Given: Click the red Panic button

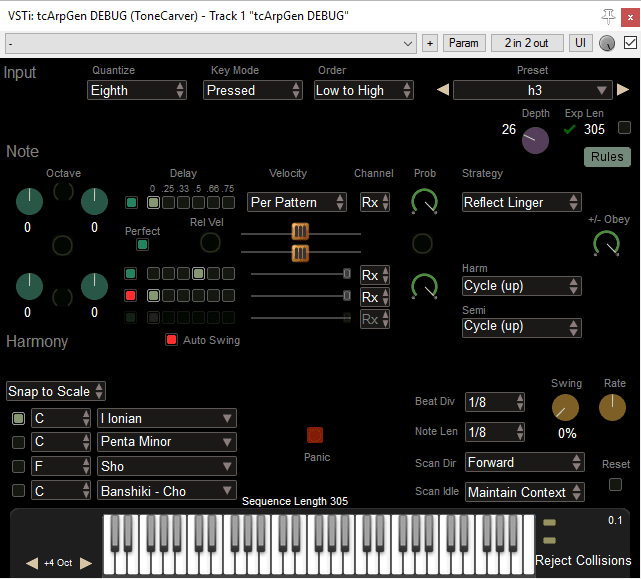Looking at the screenshot, I should pyautogui.click(x=315, y=435).
